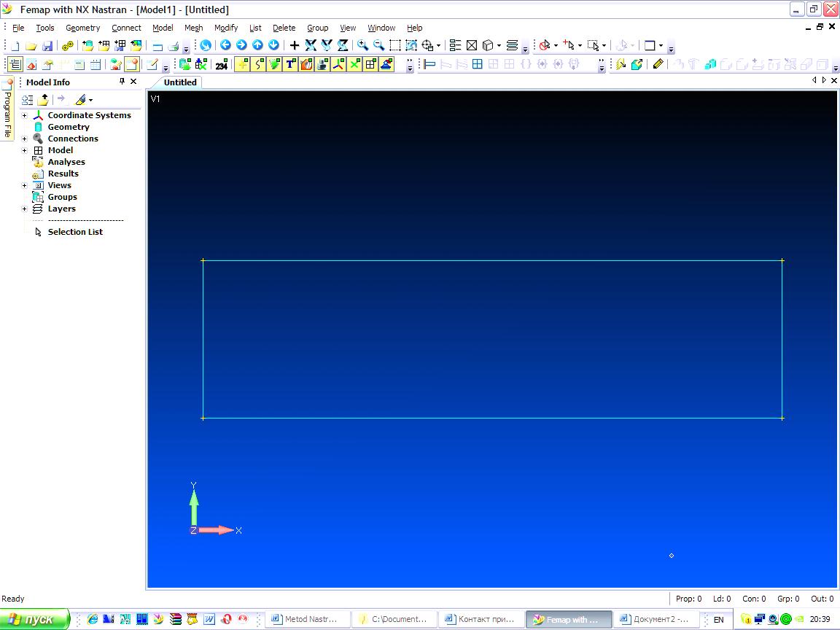This screenshot has width=840, height=630.
Task: Click the stacked layers icon in toolbar
Action: tap(512, 45)
